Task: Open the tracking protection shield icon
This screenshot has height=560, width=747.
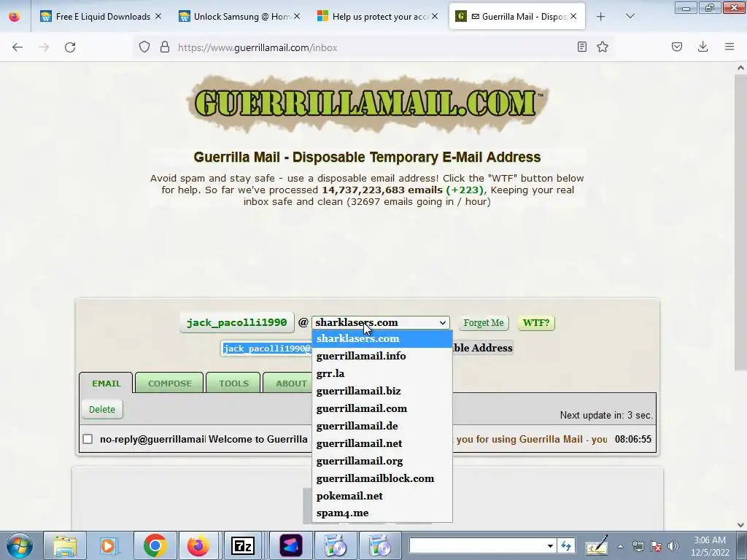Action: coord(144,47)
